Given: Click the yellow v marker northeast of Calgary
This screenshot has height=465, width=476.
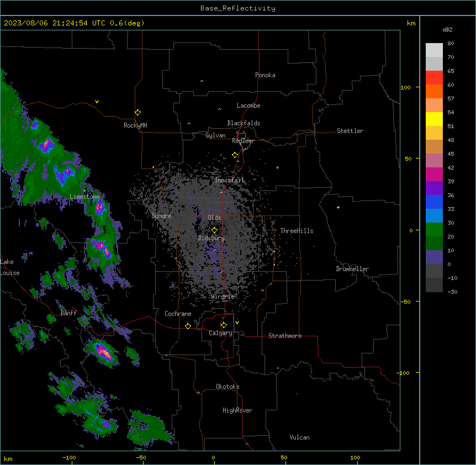Looking at the screenshot, I should point(237,323).
